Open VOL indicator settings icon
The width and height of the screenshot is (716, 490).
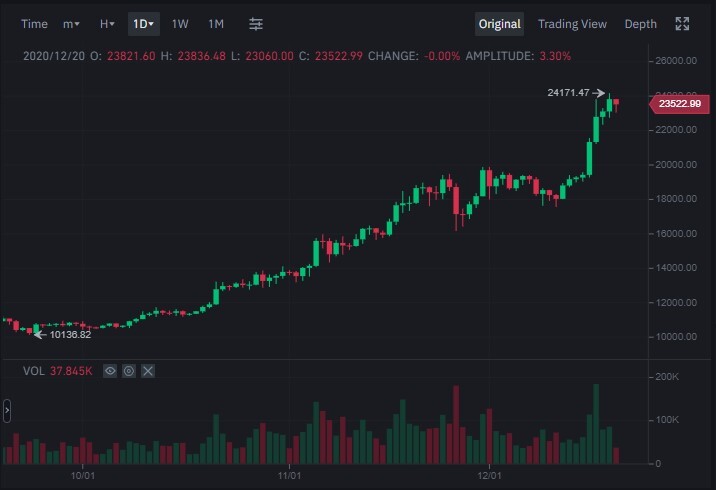tap(129, 371)
